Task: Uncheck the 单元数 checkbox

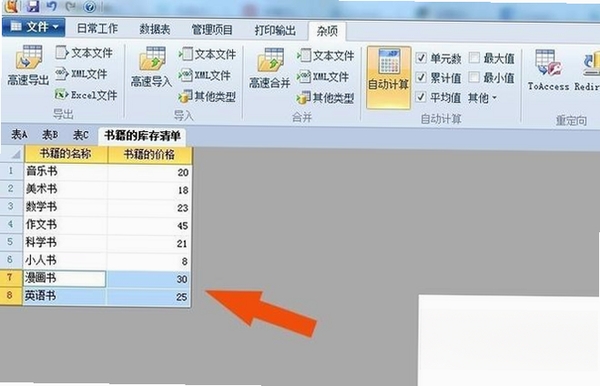Action: pos(421,58)
